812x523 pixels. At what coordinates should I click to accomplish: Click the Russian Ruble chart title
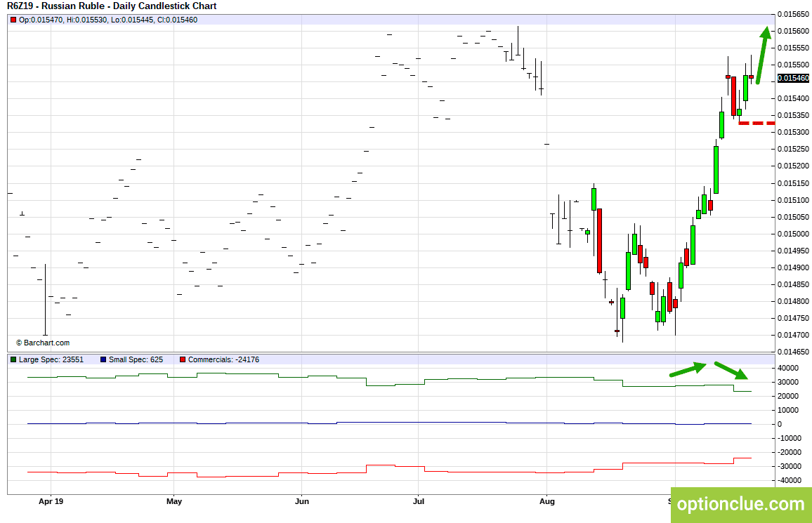point(112,6)
